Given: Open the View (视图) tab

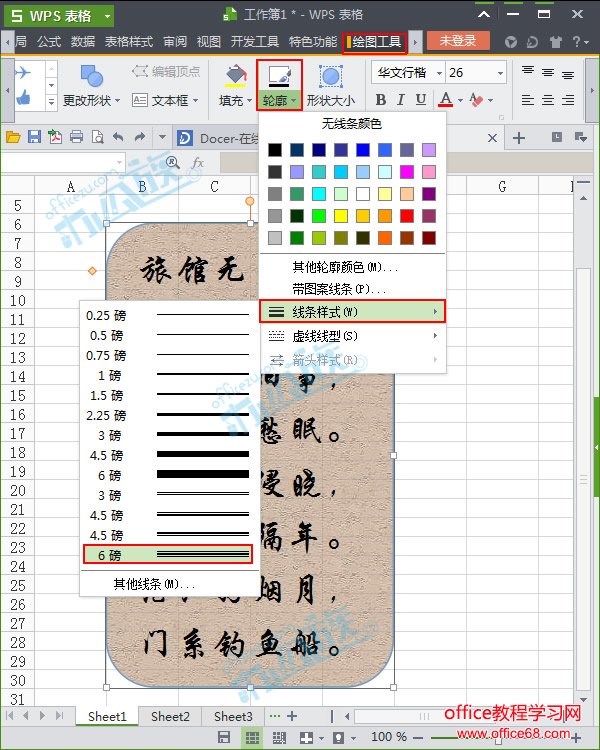Looking at the screenshot, I should click(209, 42).
